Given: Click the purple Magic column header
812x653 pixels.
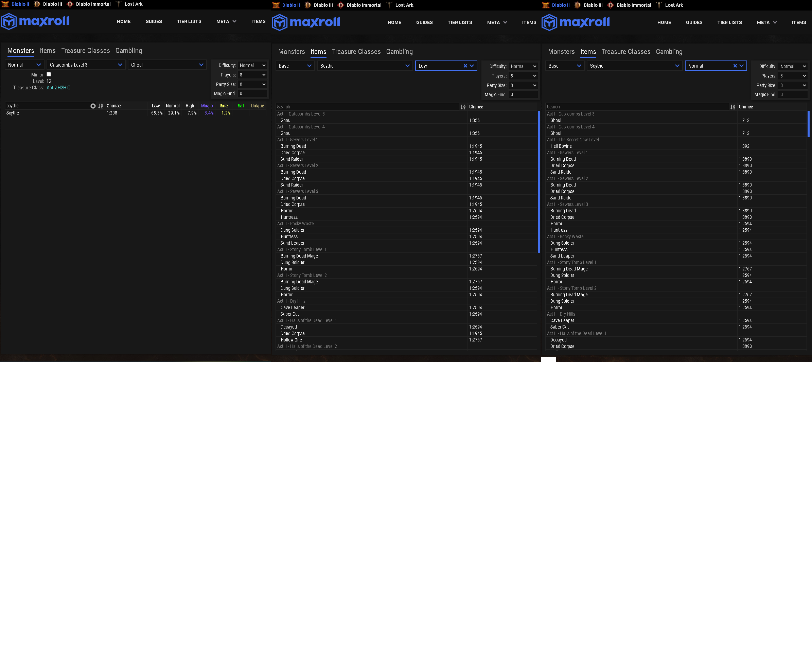Looking at the screenshot, I should point(207,106).
